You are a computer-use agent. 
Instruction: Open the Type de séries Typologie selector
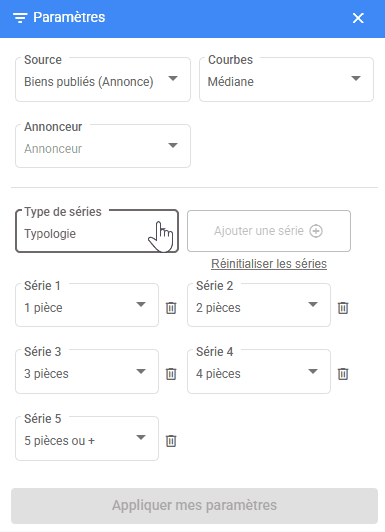[97, 231]
